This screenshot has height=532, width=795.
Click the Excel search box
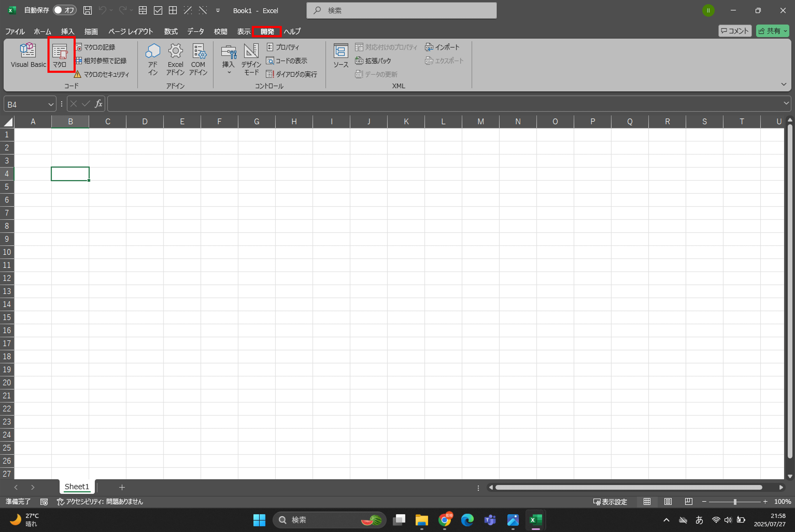[401, 10]
